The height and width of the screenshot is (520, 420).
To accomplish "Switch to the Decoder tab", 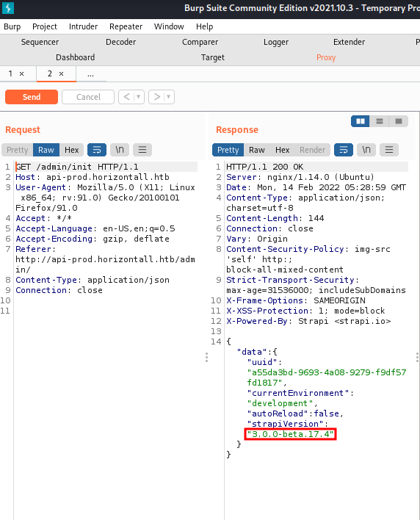I will point(120,42).
